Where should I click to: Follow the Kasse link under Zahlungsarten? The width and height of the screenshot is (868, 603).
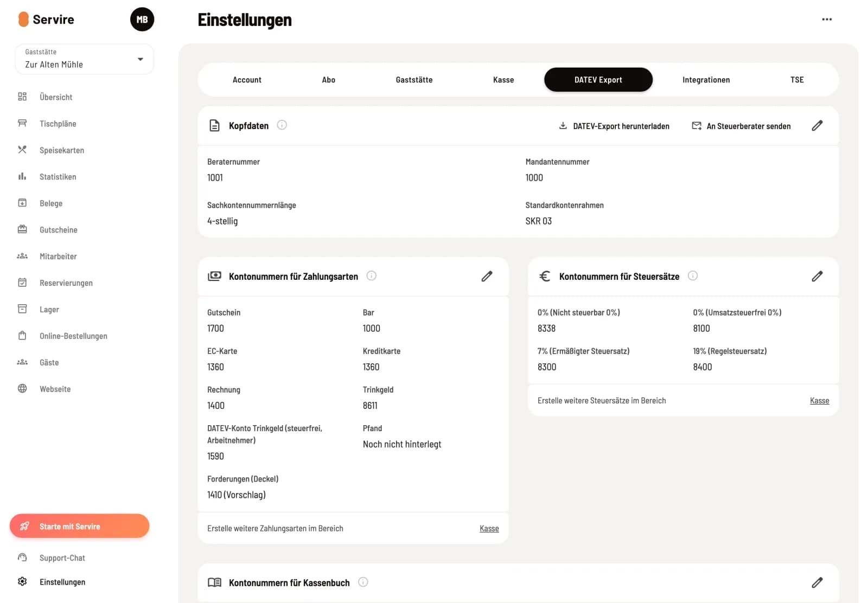(x=489, y=529)
